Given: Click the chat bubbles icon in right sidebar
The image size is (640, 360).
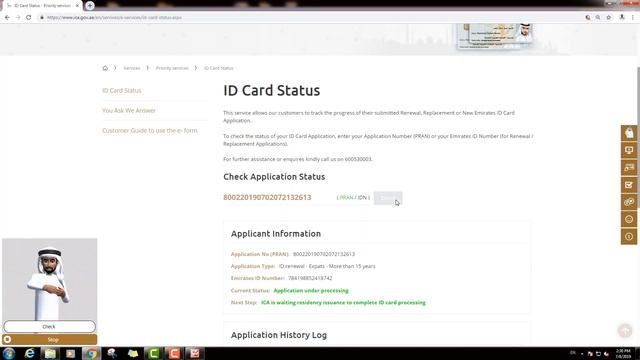Looking at the screenshot, I should point(629,167).
